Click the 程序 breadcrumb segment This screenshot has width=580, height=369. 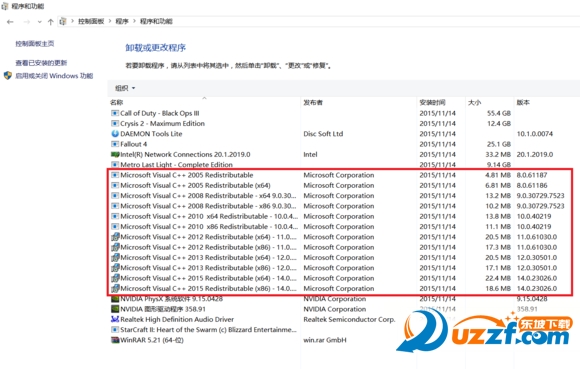(122, 21)
